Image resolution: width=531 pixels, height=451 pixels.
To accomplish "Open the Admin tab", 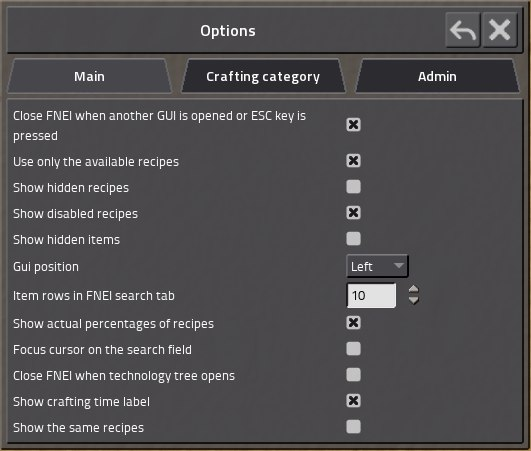I will pyautogui.click(x=437, y=76).
